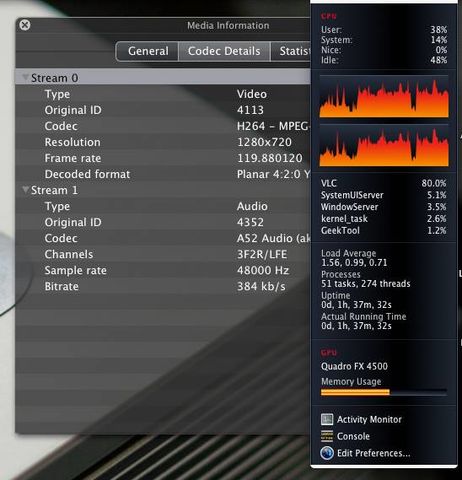Viewport: 462px width, 480px height.
Task: Click the Console icon
Action: [327, 436]
